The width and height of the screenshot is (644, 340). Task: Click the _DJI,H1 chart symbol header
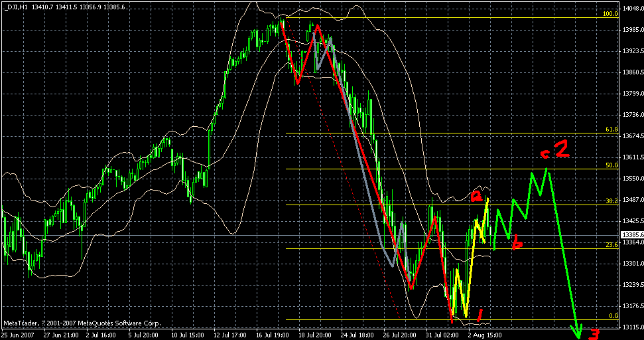pyautogui.click(x=16, y=6)
